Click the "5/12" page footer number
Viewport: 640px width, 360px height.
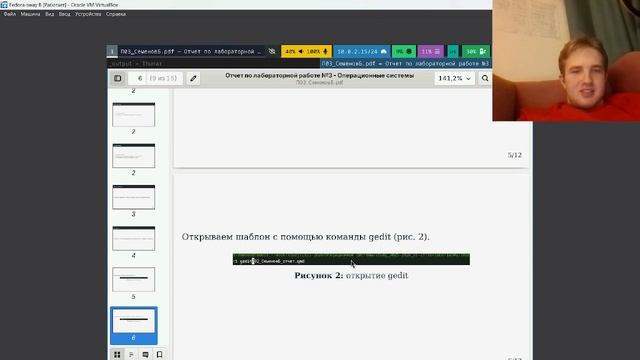(x=515, y=155)
